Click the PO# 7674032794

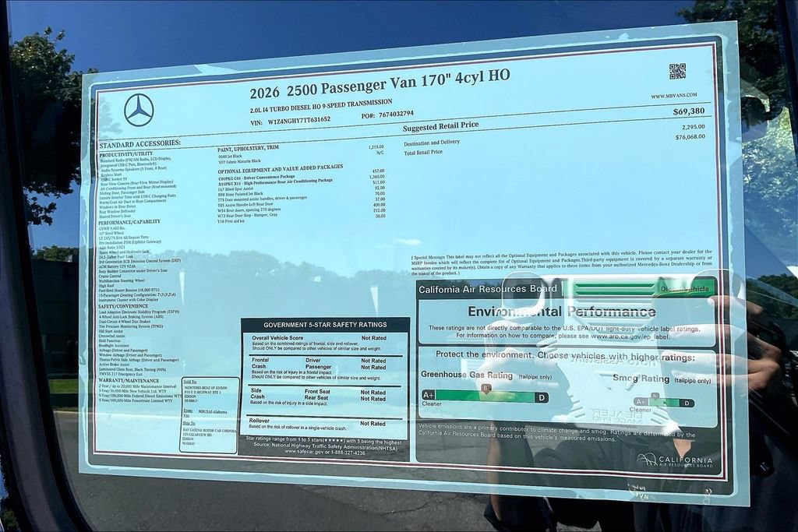388,115
